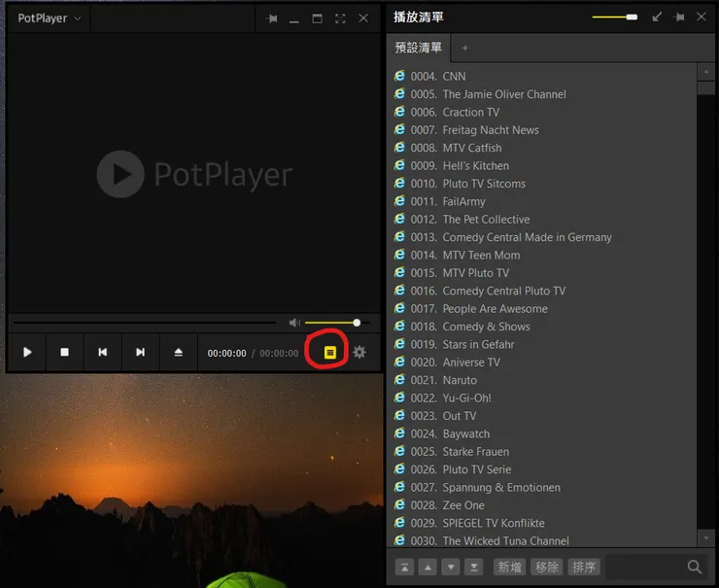Mute audio via the speaker icon
719x588 pixels.
(x=294, y=323)
